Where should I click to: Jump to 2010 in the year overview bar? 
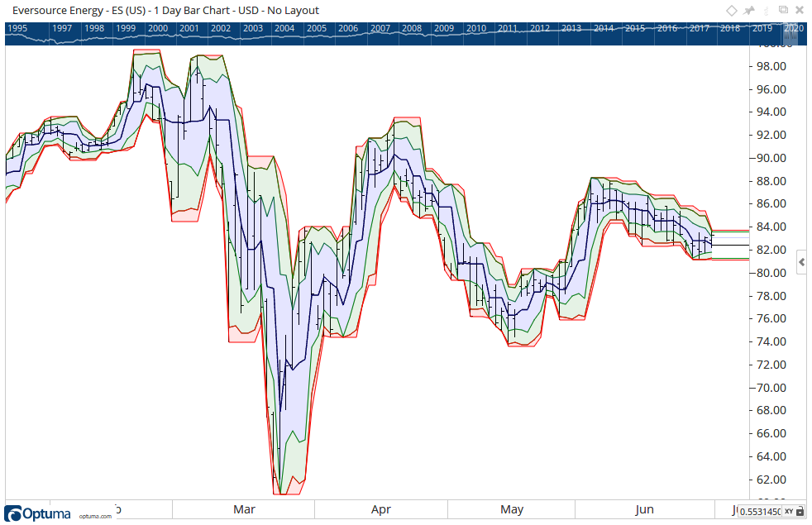[476, 28]
